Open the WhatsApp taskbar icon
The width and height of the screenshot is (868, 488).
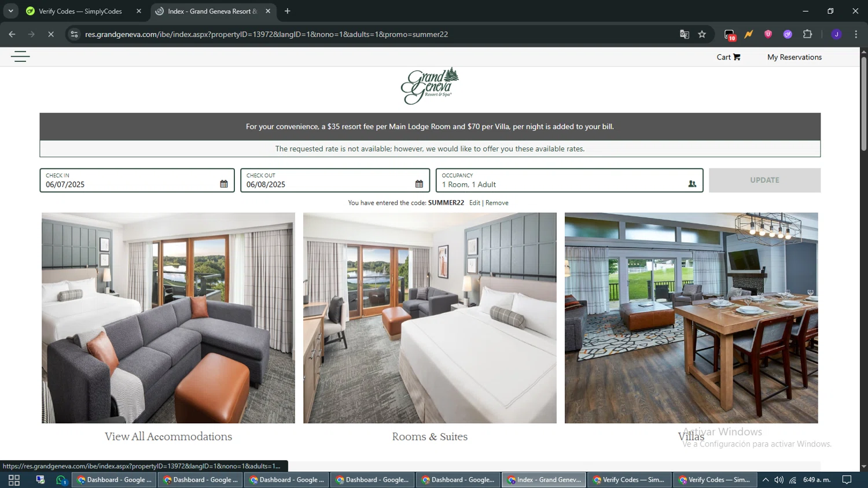tap(61, 480)
